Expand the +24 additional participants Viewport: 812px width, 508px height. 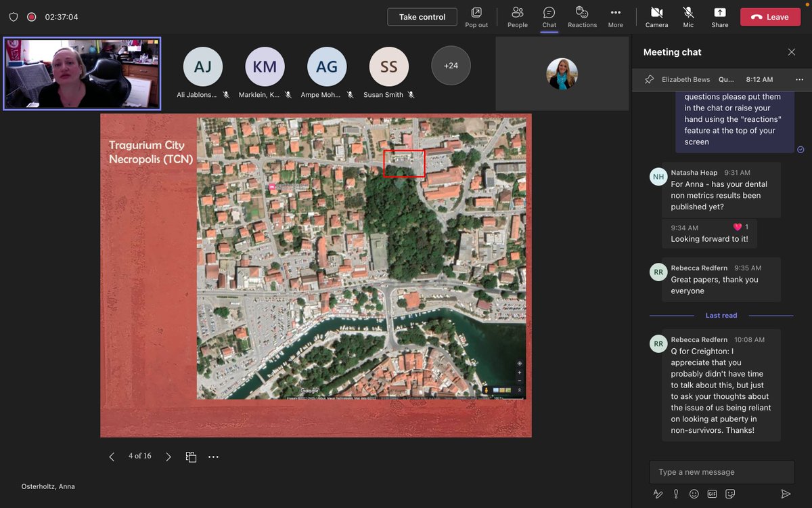[x=451, y=66]
